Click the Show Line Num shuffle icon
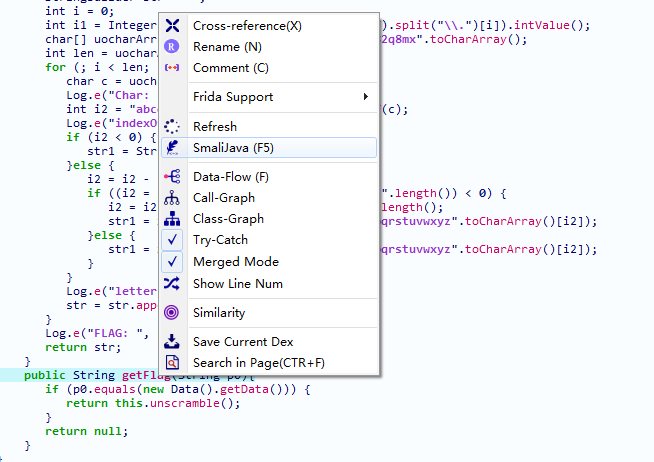This screenshot has height=462, width=654. (172, 284)
